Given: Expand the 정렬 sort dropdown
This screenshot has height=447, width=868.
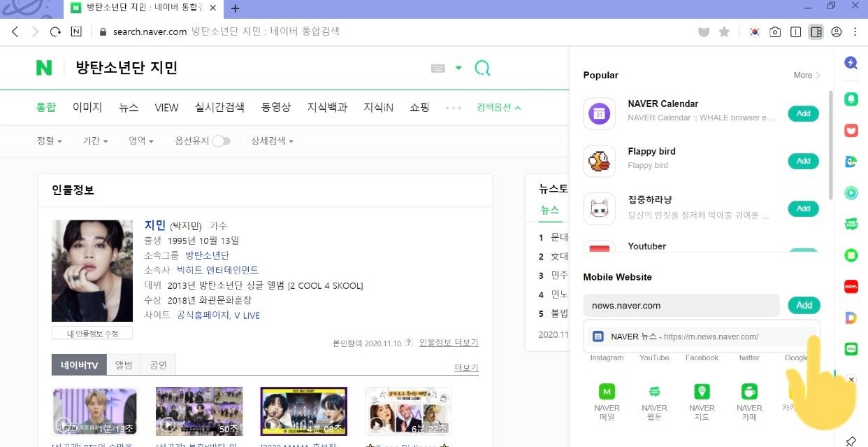Looking at the screenshot, I should pyautogui.click(x=49, y=141).
